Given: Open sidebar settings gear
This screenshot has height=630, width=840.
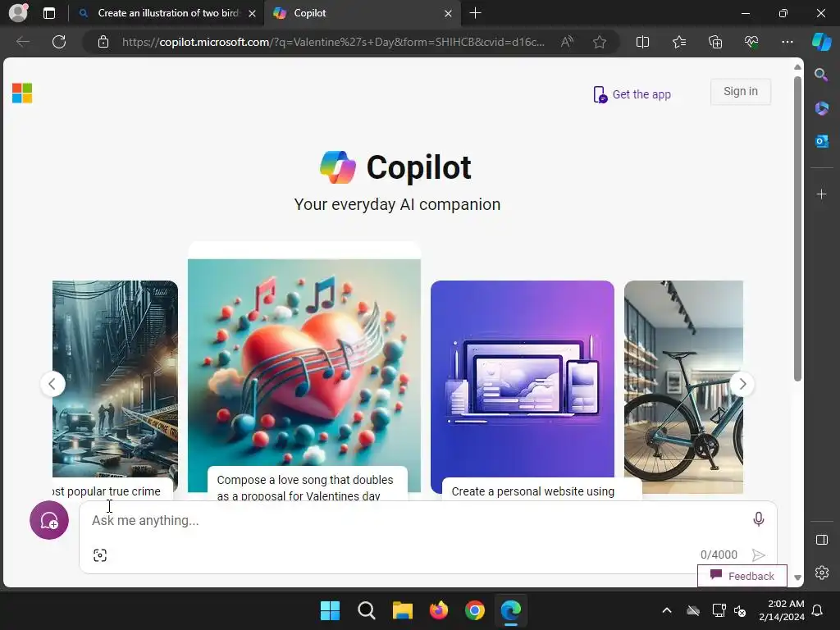Looking at the screenshot, I should (821, 573).
